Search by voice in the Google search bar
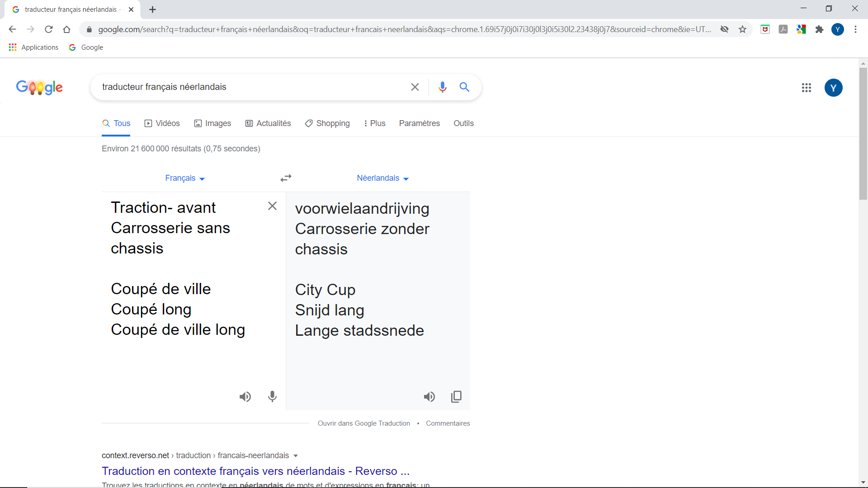This screenshot has height=488, width=868. coord(442,87)
